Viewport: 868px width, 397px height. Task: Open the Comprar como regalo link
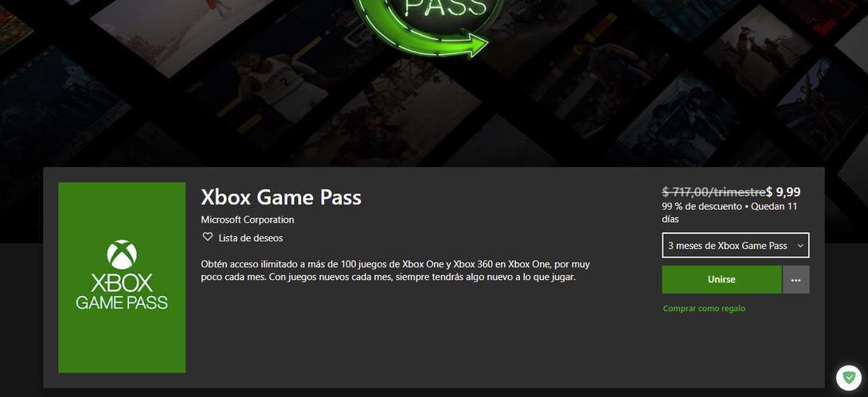(704, 309)
